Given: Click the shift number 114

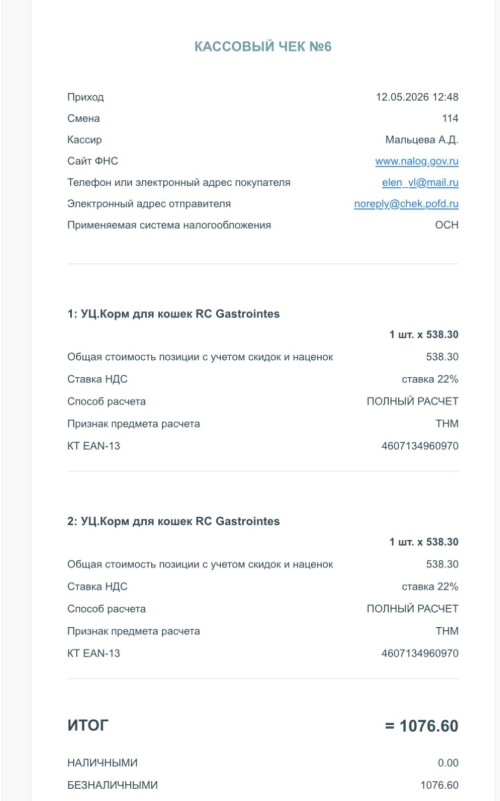Looking at the screenshot, I should 450,119.
